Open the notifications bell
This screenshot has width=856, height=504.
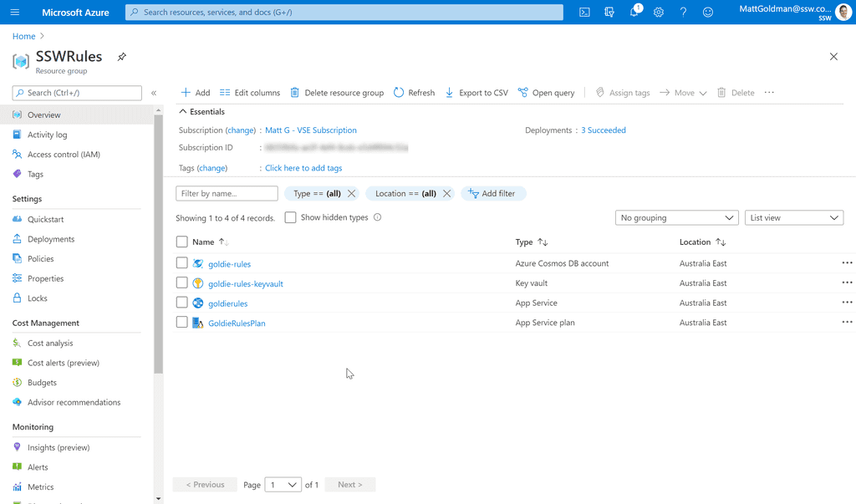[635, 12]
